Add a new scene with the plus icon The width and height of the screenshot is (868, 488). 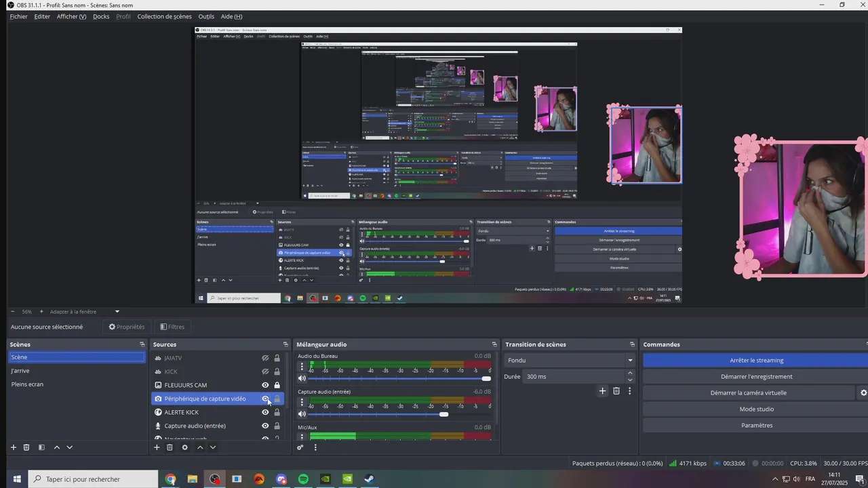click(x=13, y=447)
